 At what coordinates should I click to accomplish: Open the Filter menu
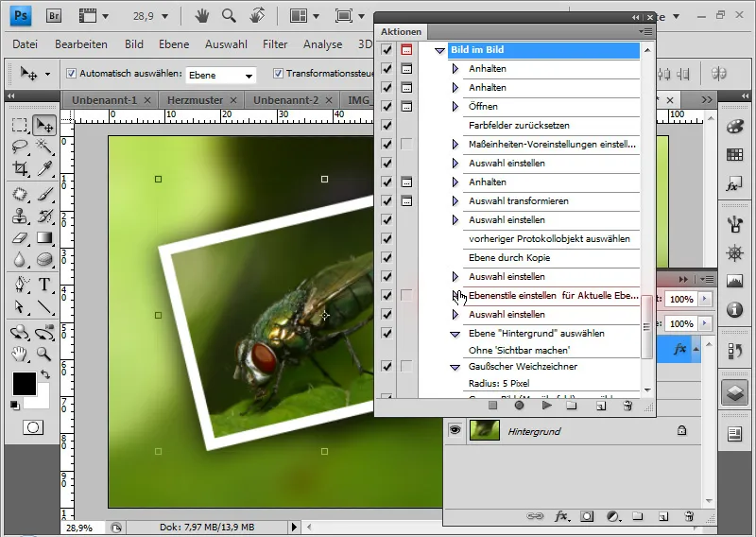click(x=275, y=44)
